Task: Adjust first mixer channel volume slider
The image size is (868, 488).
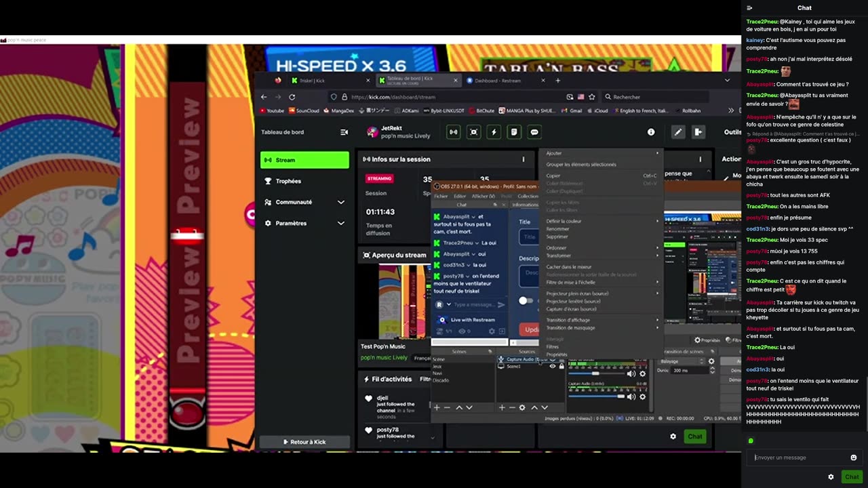Action: [597, 373]
